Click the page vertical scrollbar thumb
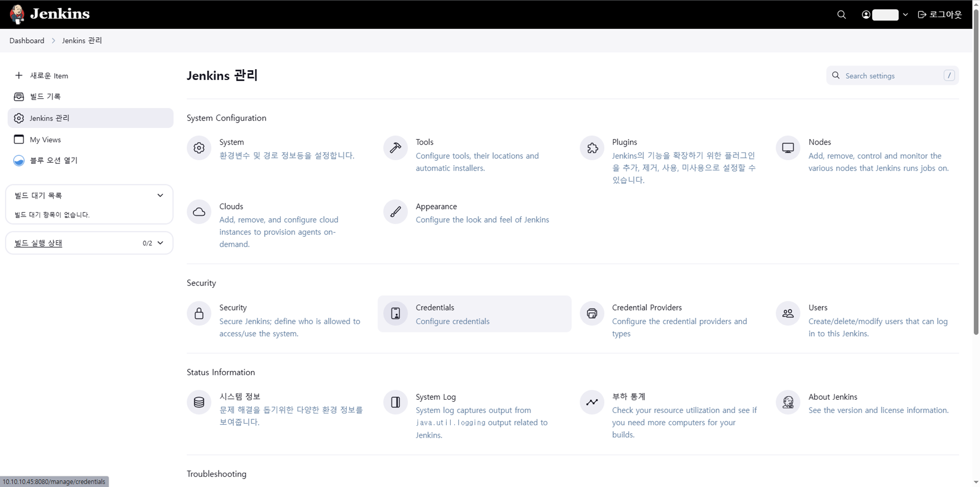 click(x=976, y=172)
